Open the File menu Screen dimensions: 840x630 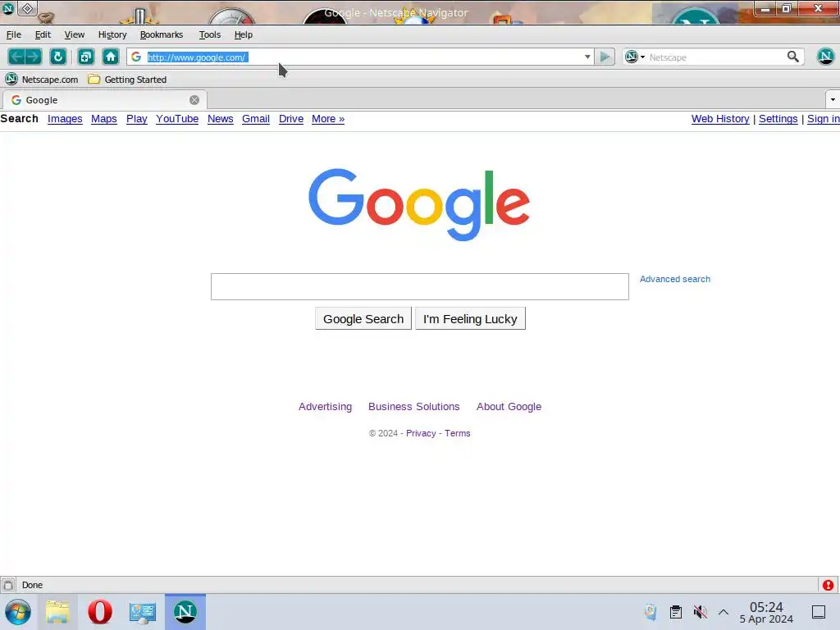coord(14,34)
